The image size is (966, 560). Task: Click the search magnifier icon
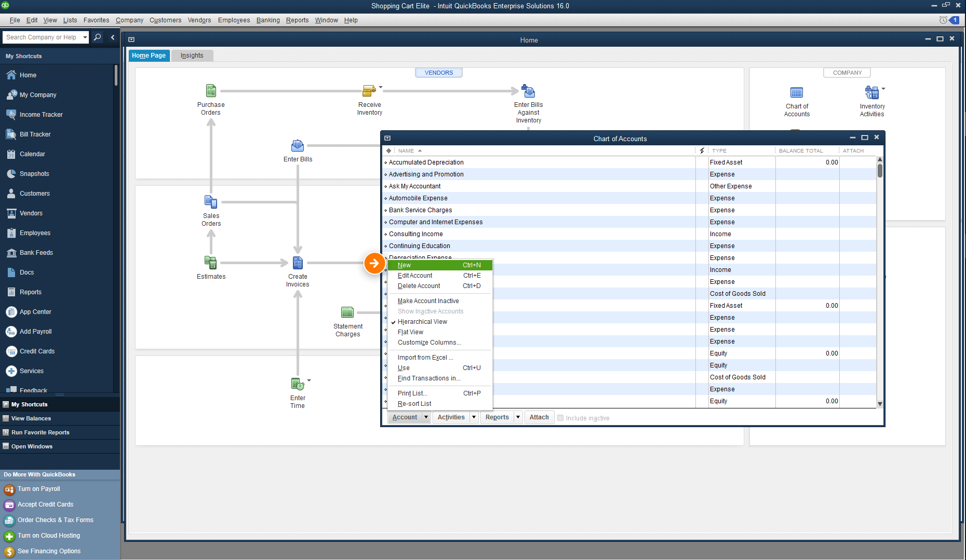coord(97,37)
